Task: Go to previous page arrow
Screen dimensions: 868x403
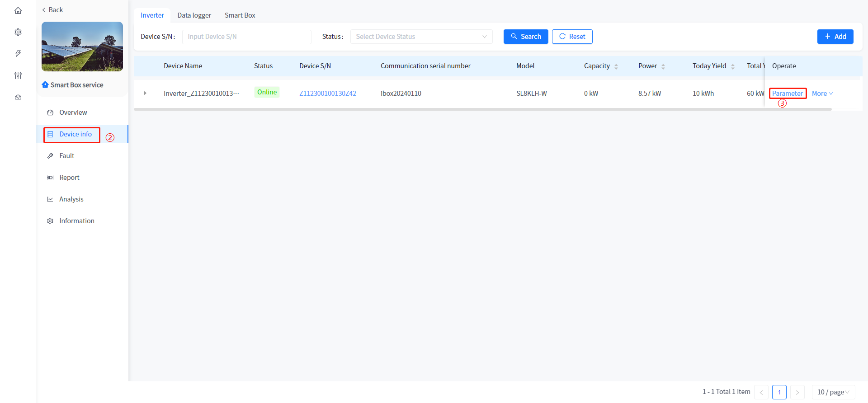Action: pyautogui.click(x=761, y=392)
